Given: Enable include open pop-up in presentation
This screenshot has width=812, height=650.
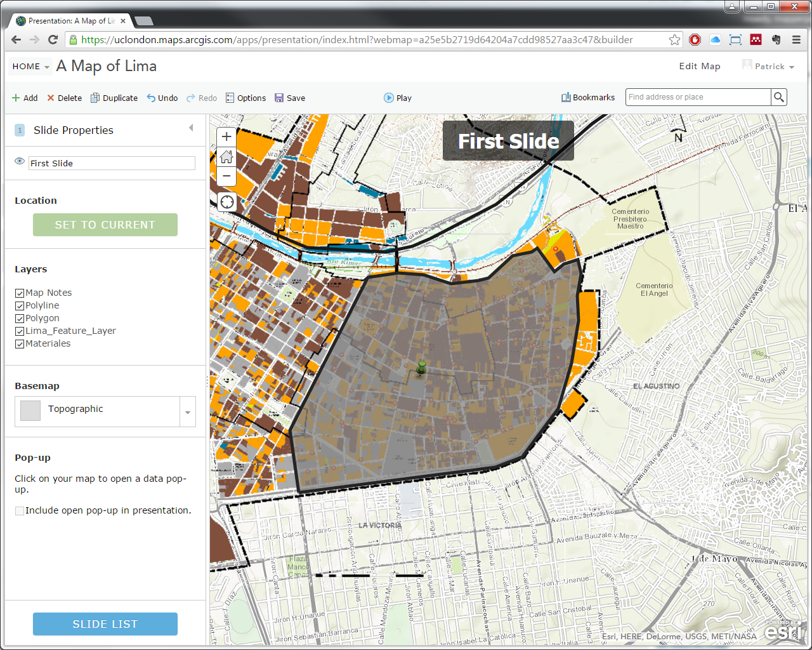Looking at the screenshot, I should (20, 511).
